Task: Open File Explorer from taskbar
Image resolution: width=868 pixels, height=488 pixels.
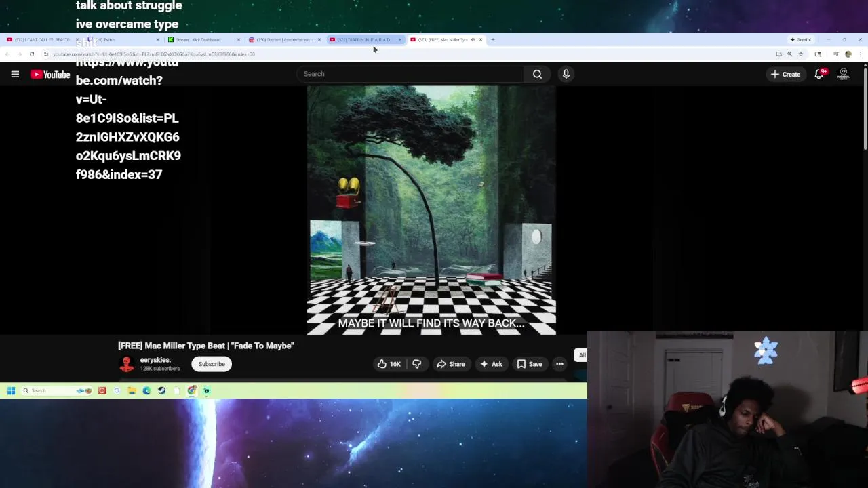Action: pyautogui.click(x=132, y=390)
